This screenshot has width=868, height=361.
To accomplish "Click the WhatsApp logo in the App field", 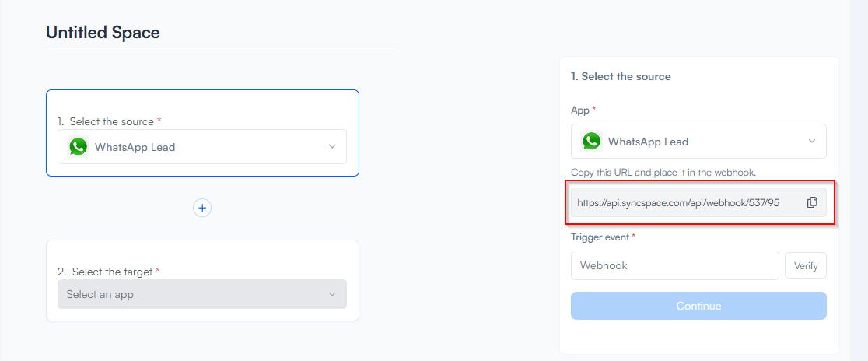I will click(592, 142).
